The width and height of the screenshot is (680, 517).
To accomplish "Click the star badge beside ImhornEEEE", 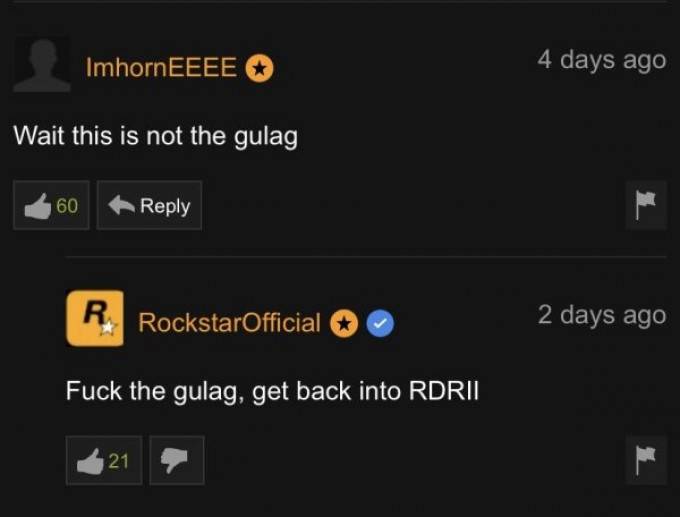I will [260, 69].
